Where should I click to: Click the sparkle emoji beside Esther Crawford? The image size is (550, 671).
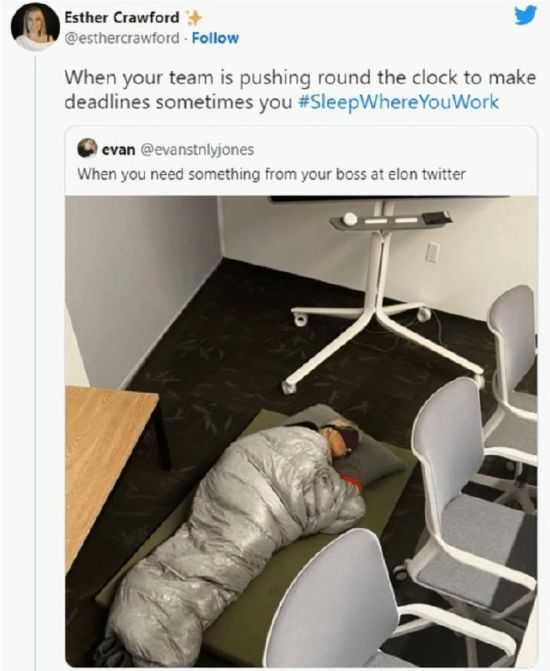point(193,18)
